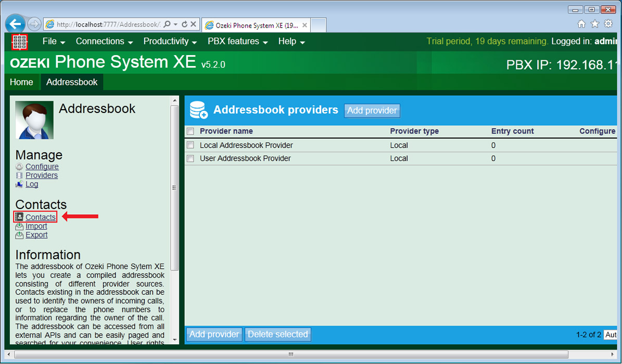Close the Ozeki Phone System browser tab
The width and height of the screenshot is (622, 364).
(x=304, y=25)
